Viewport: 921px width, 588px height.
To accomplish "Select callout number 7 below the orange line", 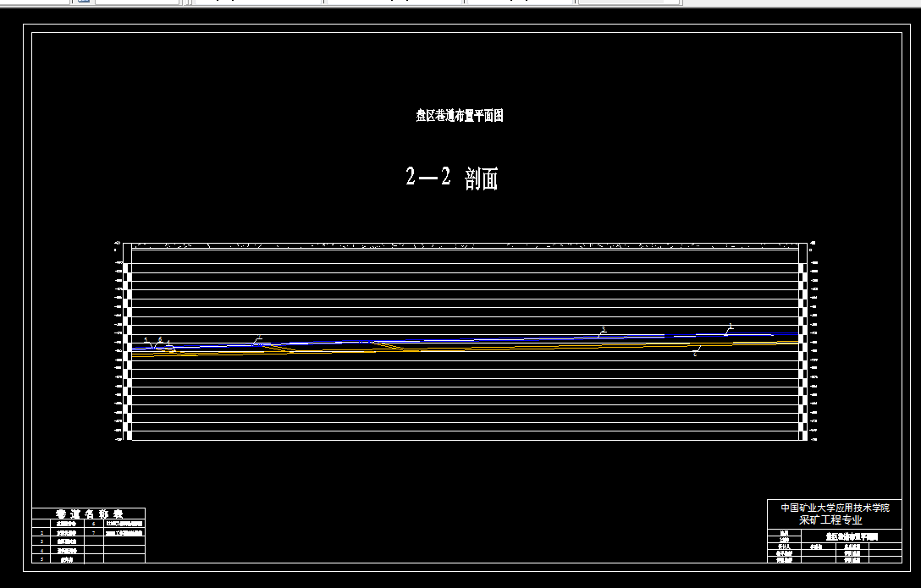I will click(695, 354).
